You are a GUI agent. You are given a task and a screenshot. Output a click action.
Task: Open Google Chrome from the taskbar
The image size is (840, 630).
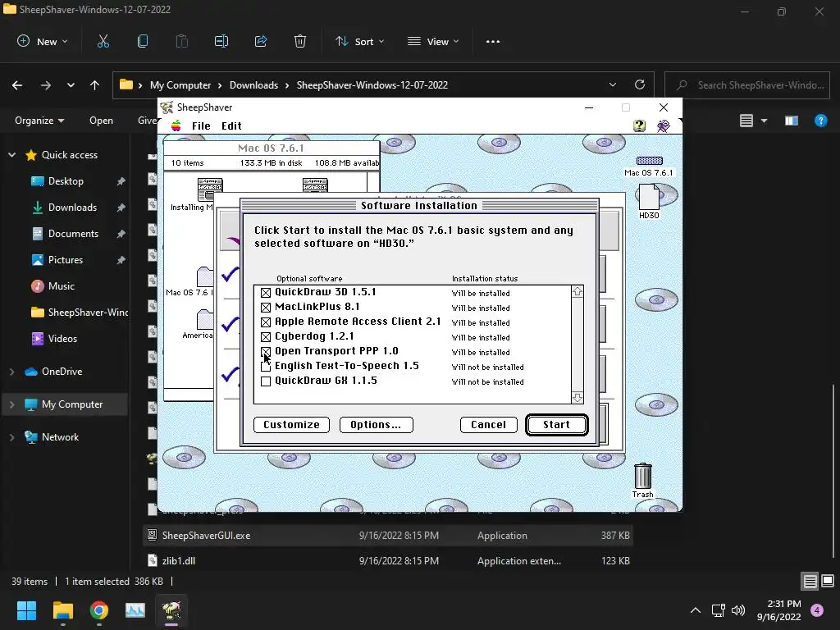[99, 610]
